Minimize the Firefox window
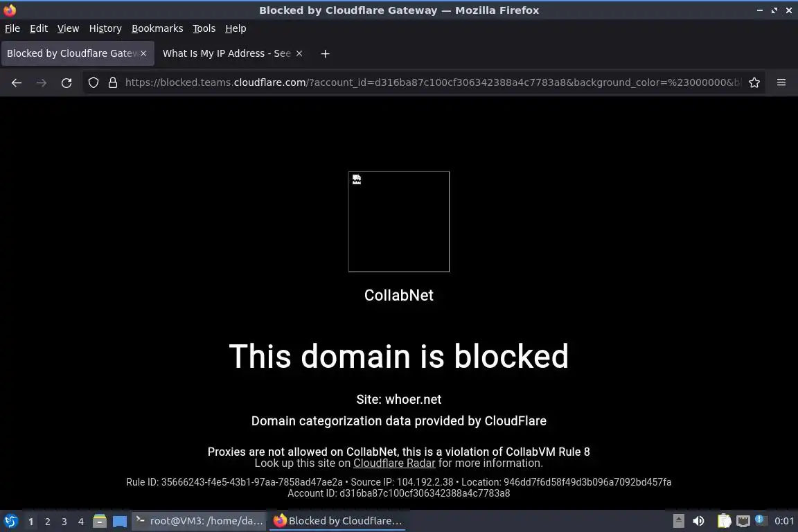 pyautogui.click(x=760, y=10)
